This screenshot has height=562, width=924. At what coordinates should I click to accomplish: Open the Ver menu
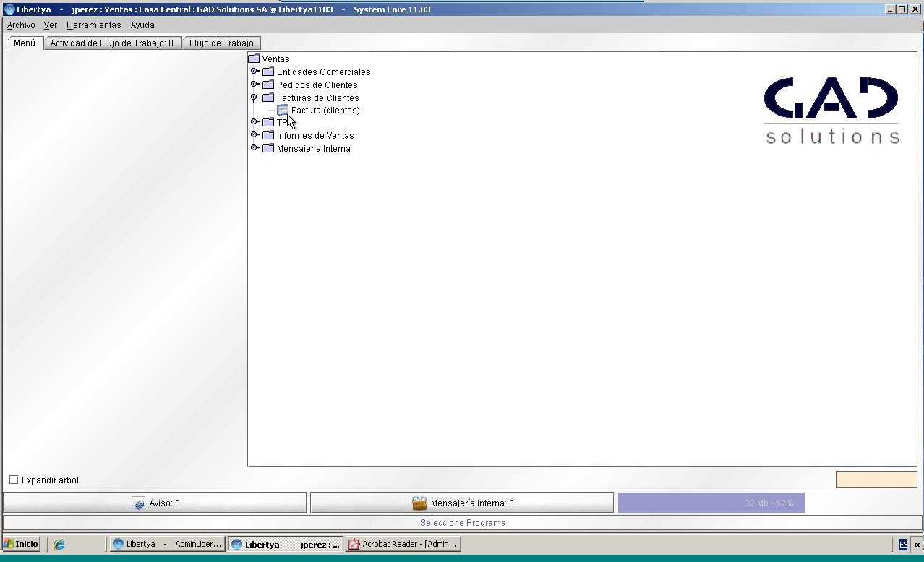click(x=51, y=25)
